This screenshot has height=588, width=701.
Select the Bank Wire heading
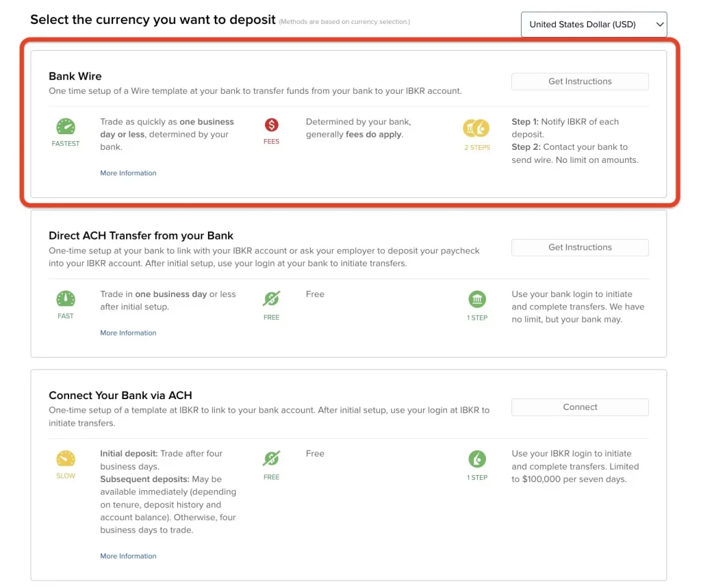pyautogui.click(x=75, y=76)
